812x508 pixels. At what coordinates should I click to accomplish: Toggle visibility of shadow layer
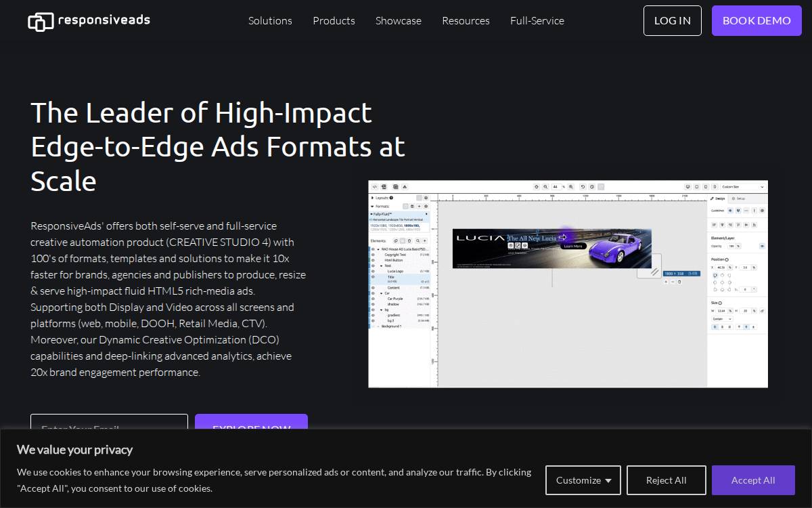click(373, 304)
